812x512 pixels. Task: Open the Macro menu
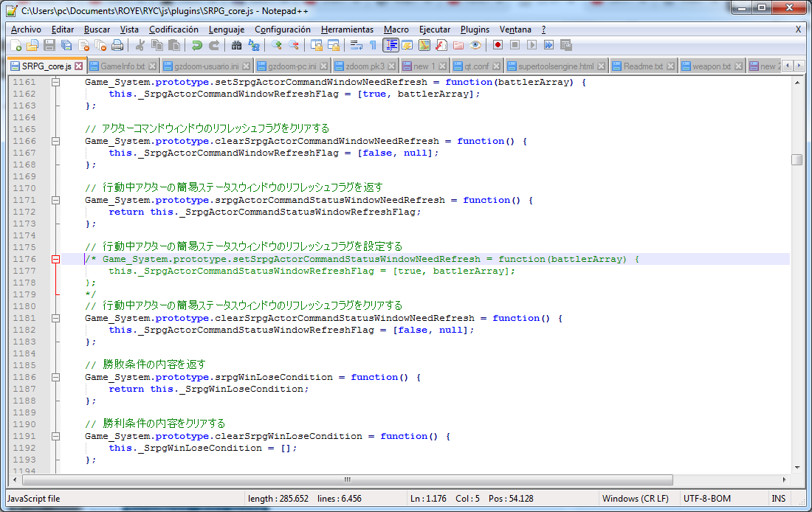click(396, 30)
